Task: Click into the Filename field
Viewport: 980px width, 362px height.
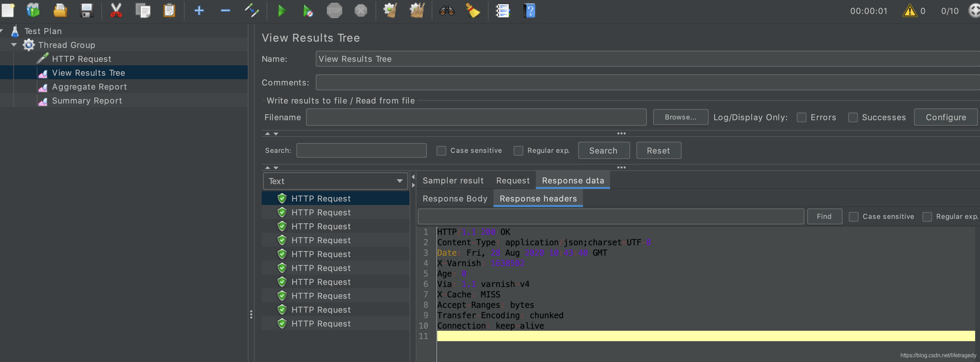Action: point(476,117)
